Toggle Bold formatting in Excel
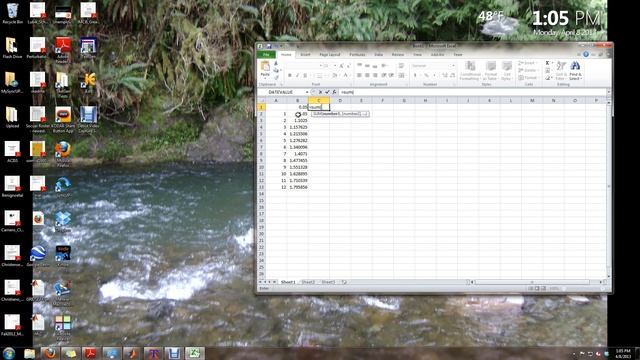This screenshot has height=360, width=640. [290, 76]
